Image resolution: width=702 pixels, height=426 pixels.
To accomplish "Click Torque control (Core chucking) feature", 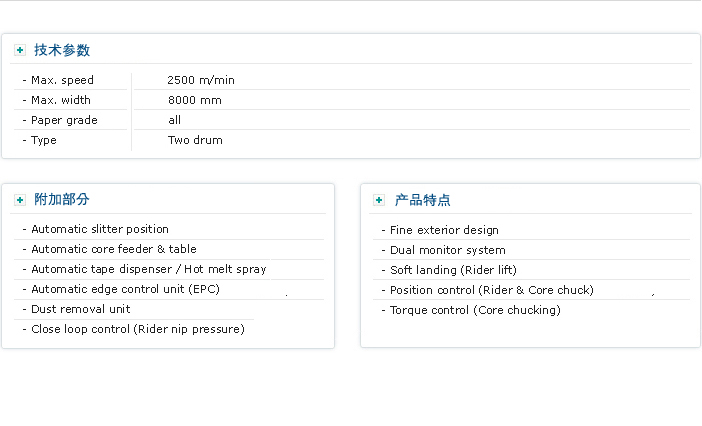I will coord(475,310).
